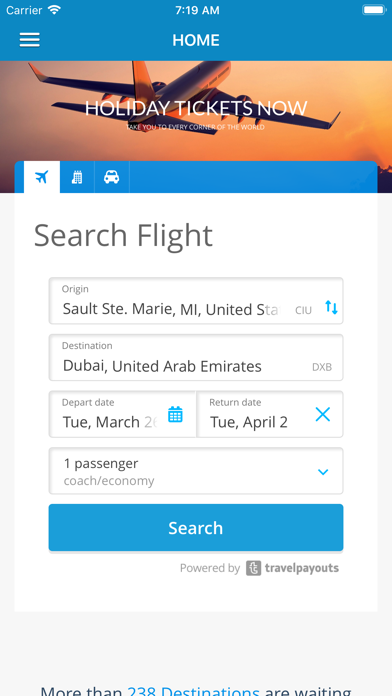The height and width of the screenshot is (696, 392).
Task: Tap the travelpayouts logo icon
Action: click(253, 568)
